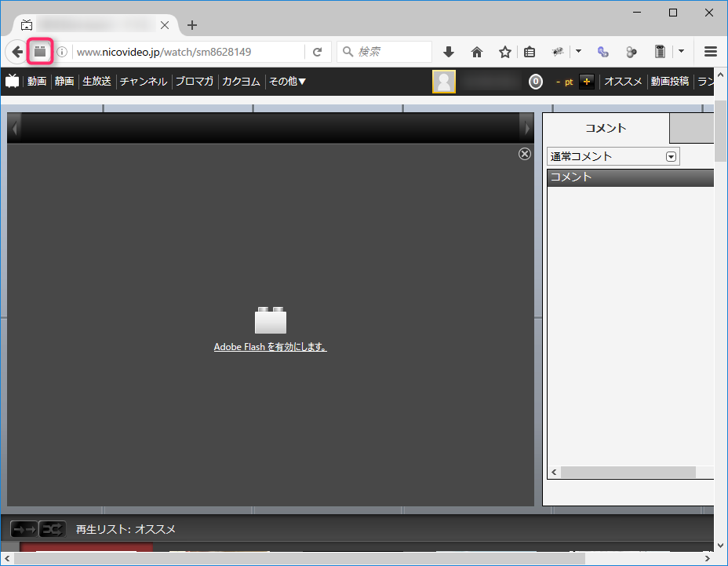Go to the Firefox home page icon

pos(477,52)
